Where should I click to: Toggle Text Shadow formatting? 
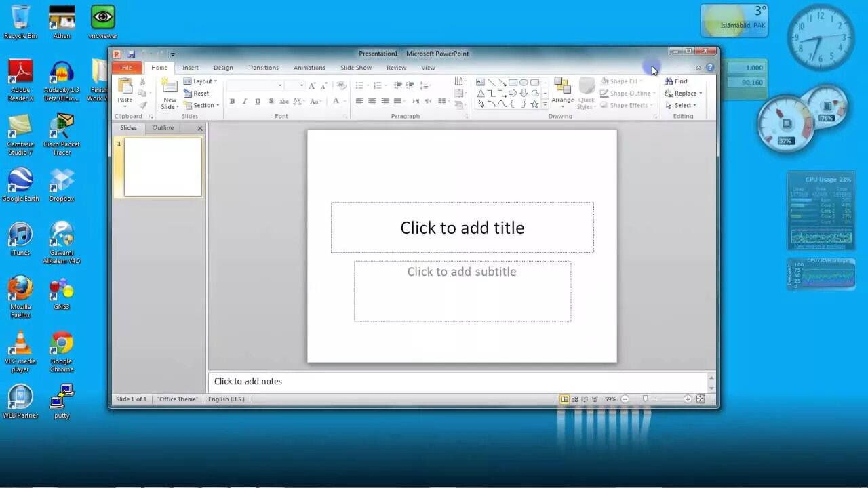point(271,102)
